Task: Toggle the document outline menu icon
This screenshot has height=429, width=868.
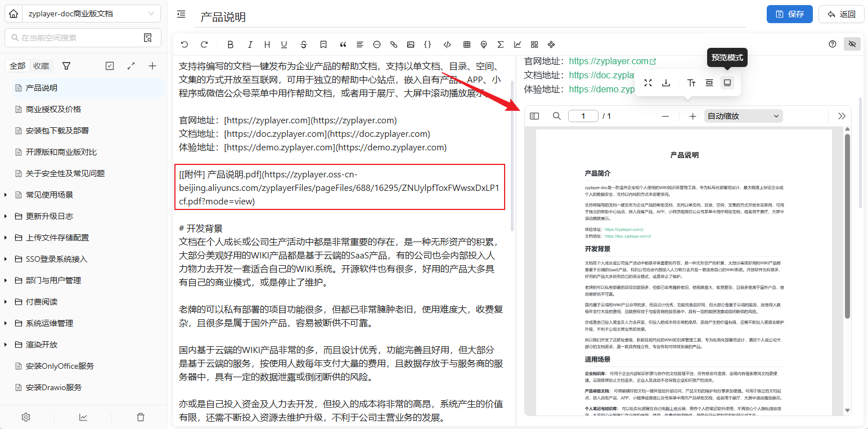Action: coord(181,14)
